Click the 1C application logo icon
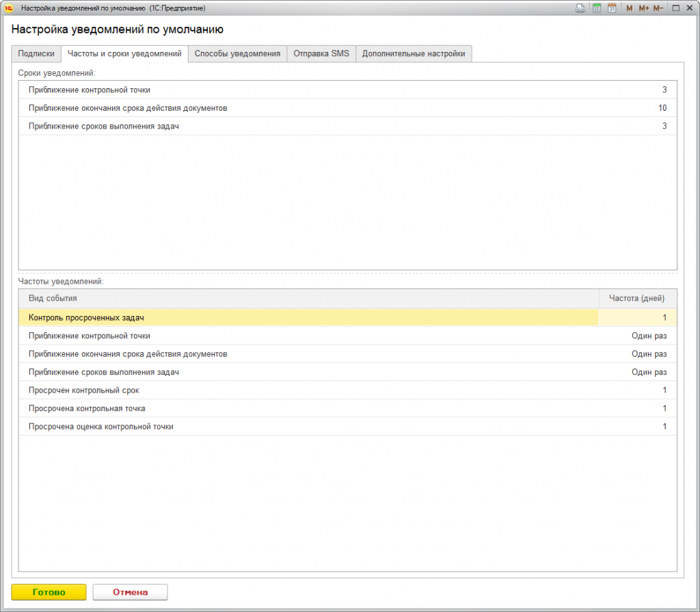 coord(10,8)
